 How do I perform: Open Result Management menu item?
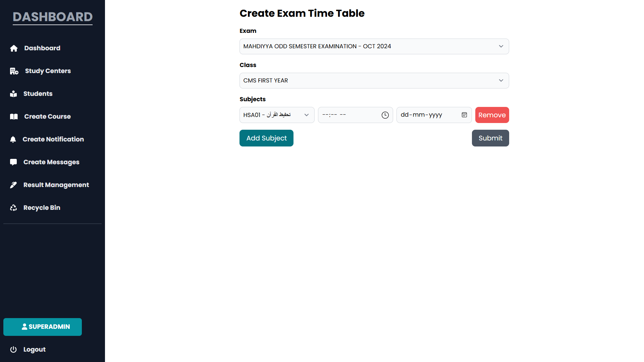tap(56, 185)
